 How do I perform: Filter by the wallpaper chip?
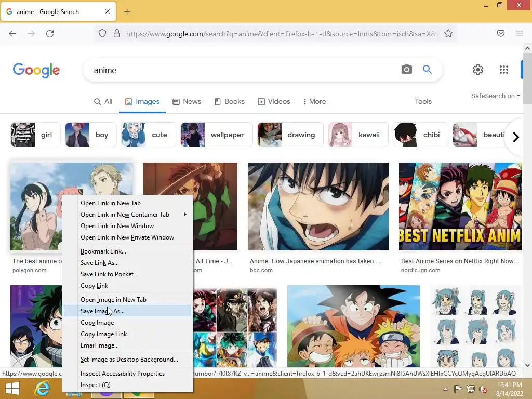(x=217, y=135)
